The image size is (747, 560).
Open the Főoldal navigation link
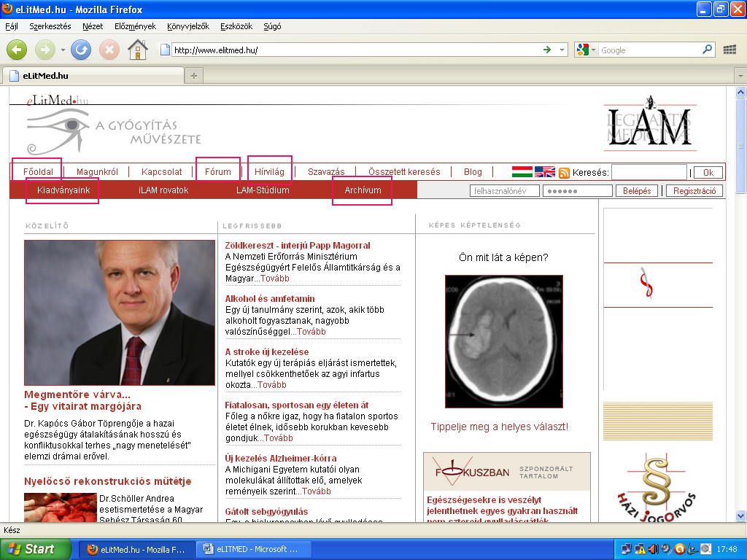(x=38, y=172)
